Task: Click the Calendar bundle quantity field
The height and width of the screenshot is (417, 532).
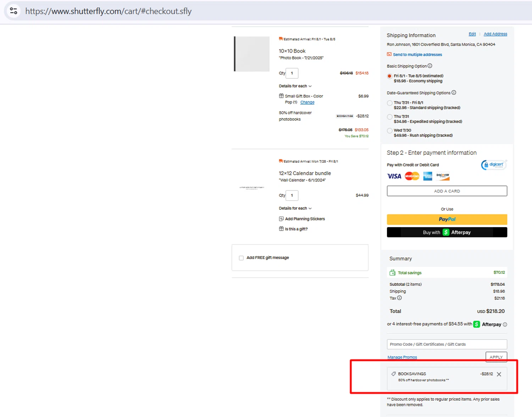Action: coord(292,195)
